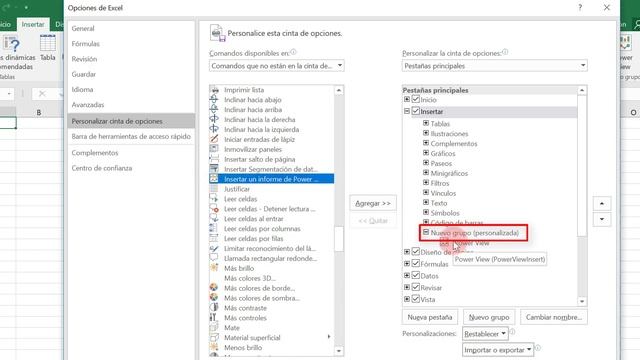Click the Inmovilizar paneles icon
Viewport: 640px width, 360px height.
point(214,149)
